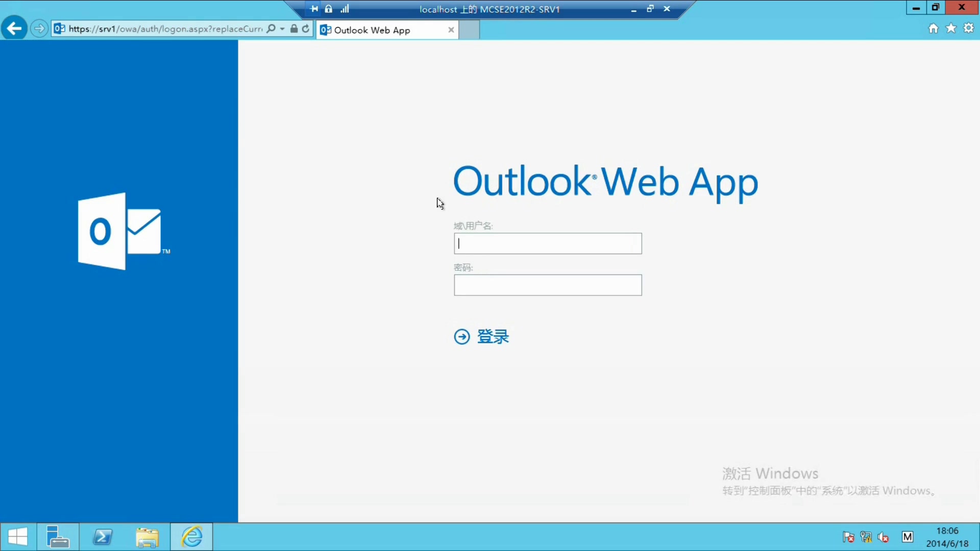Restore down the remote session window
Image resolution: width=980 pixels, height=551 pixels.
(x=650, y=9)
